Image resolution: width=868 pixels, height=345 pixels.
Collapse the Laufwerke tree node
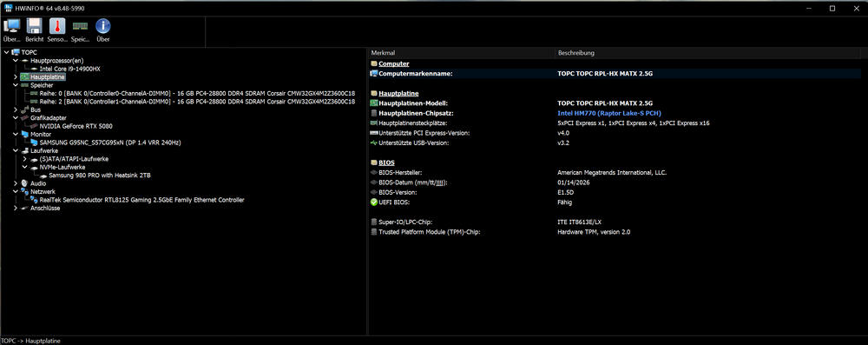point(16,151)
